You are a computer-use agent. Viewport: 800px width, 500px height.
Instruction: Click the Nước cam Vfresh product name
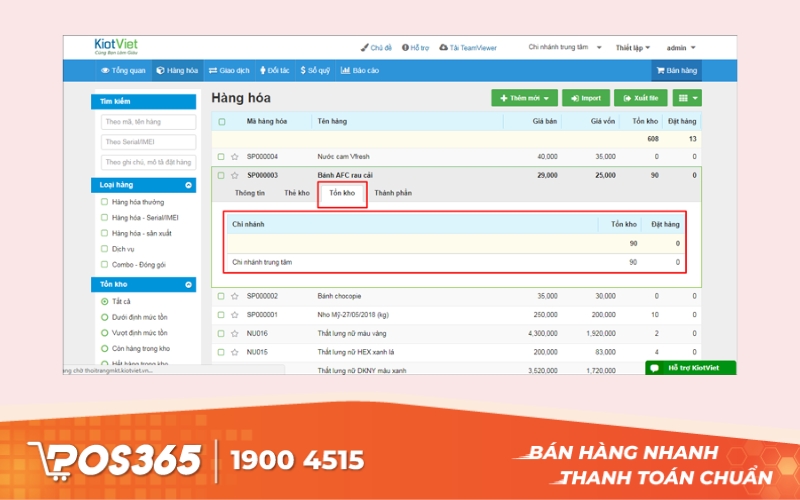[343, 157]
